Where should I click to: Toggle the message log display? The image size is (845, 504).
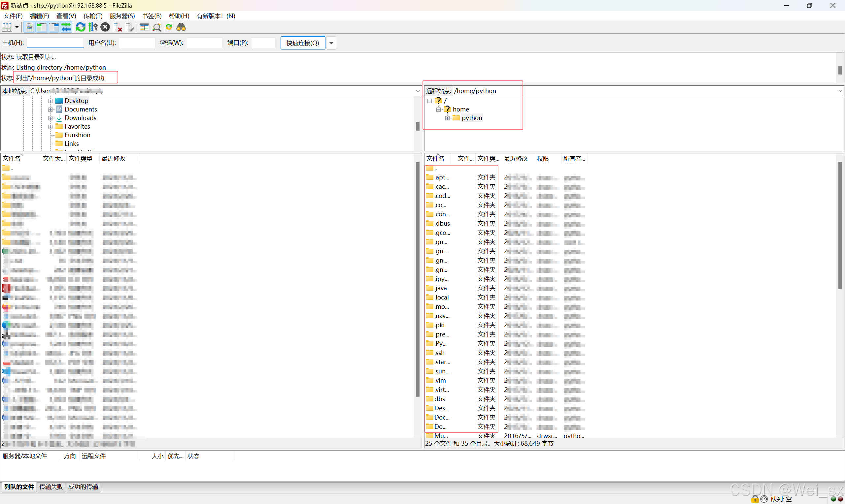pyautogui.click(x=30, y=27)
